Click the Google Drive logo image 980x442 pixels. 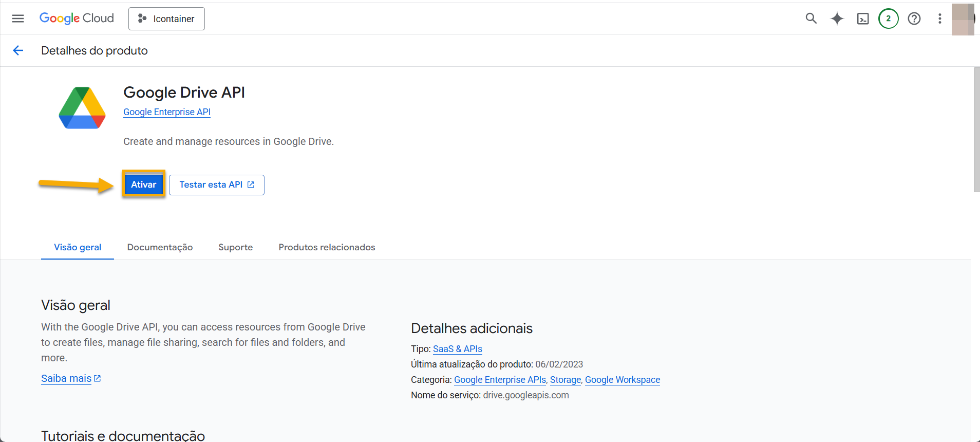82,108
